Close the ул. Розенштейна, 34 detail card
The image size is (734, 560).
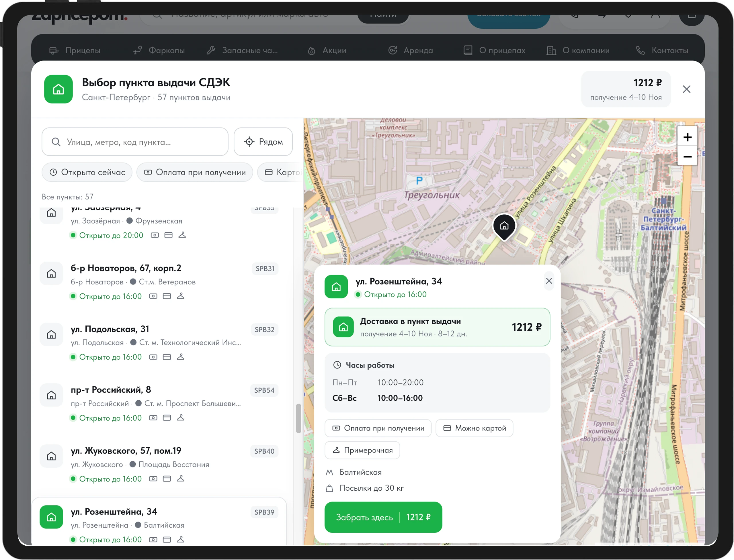[x=549, y=281]
